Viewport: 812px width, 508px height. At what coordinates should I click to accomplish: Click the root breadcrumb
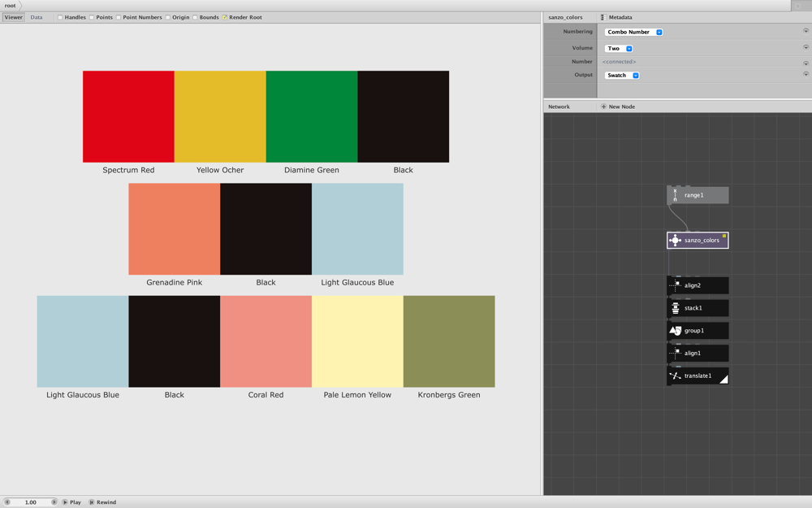(x=11, y=6)
